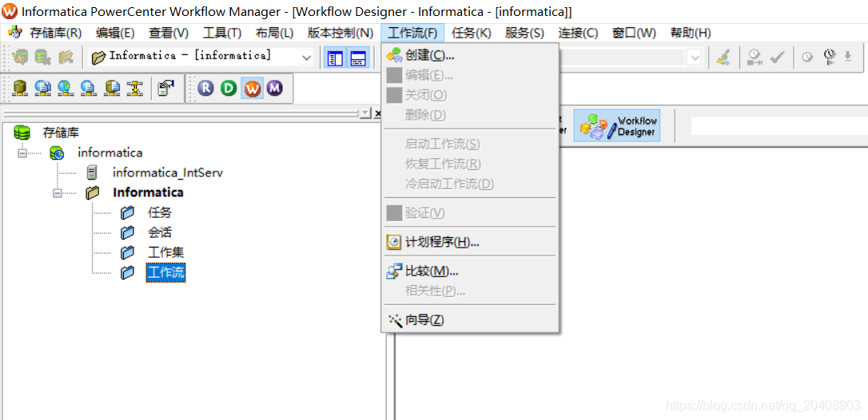Select the orange W Workflow Manager icon

tap(252, 88)
